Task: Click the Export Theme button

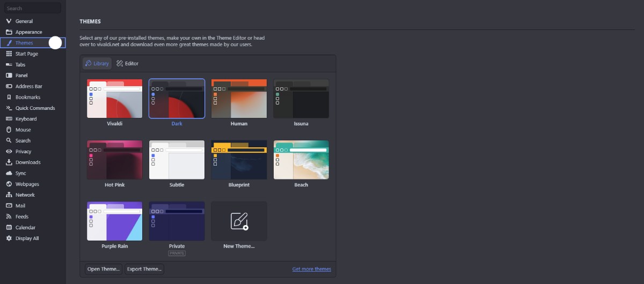Action: [144, 269]
